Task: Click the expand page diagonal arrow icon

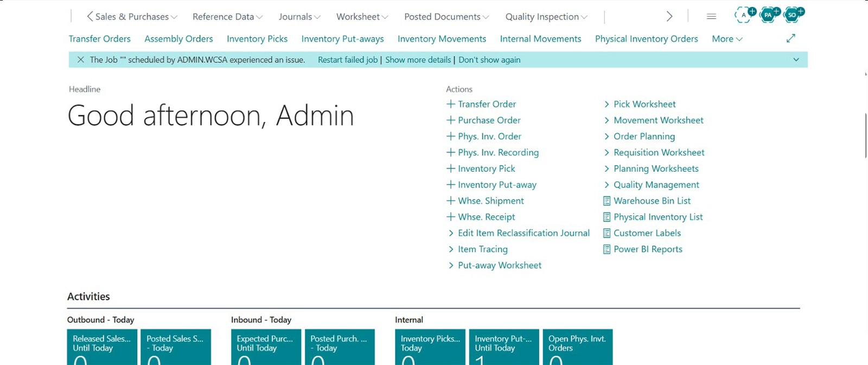Action: click(791, 38)
